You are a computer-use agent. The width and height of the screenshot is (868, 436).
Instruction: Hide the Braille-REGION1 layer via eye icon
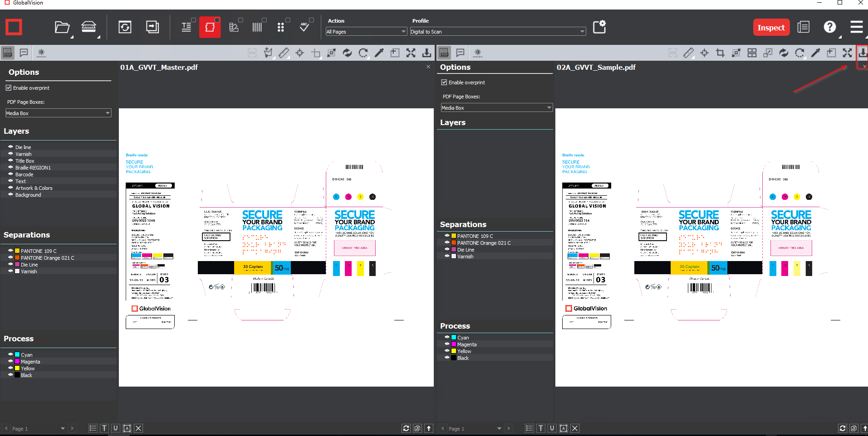pyautogui.click(x=10, y=167)
